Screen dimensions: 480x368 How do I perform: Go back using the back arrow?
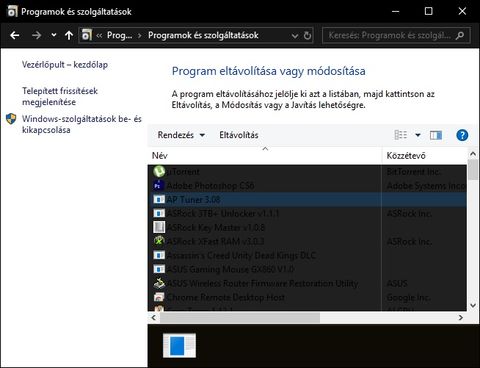coord(15,35)
